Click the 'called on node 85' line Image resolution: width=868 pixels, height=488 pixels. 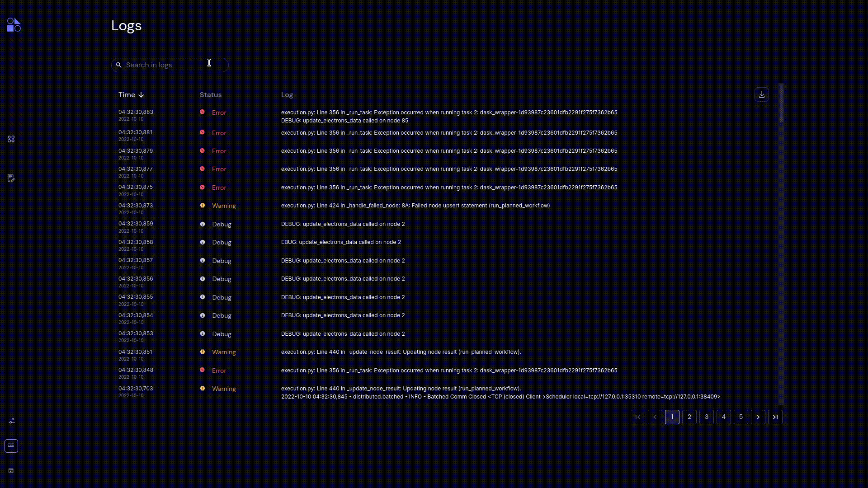tap(344, 121)
